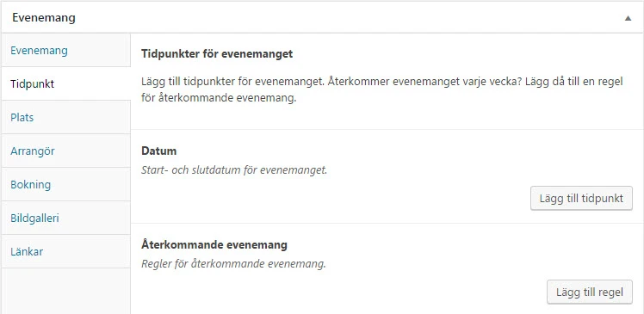
Task: Click the Återkommande evenemang section heading
Action: [x=214, y=245]
